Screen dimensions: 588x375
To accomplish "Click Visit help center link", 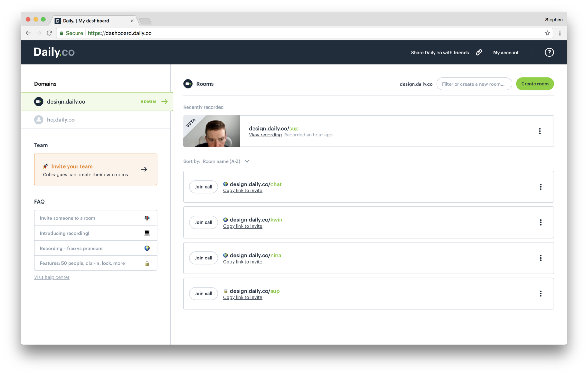I will click(x=52, y=277).
